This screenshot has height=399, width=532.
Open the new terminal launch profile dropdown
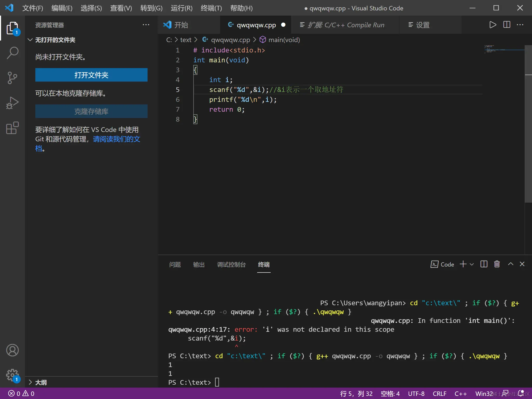tap(472, 264)
